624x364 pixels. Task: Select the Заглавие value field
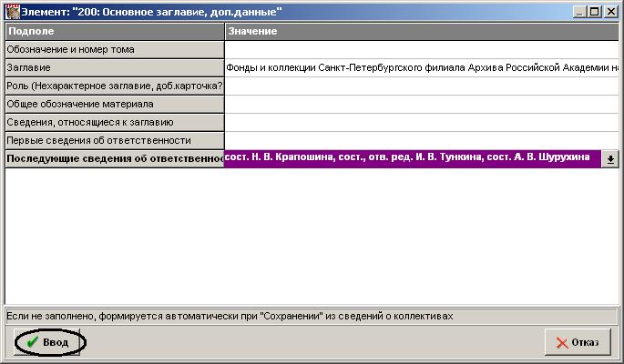(x=422, y=68)
